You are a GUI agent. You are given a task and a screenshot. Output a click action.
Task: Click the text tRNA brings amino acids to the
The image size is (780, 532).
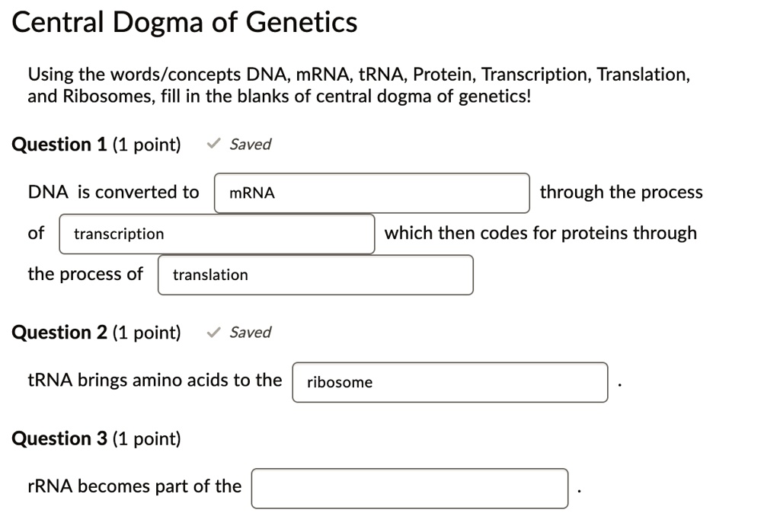point(155,380)
